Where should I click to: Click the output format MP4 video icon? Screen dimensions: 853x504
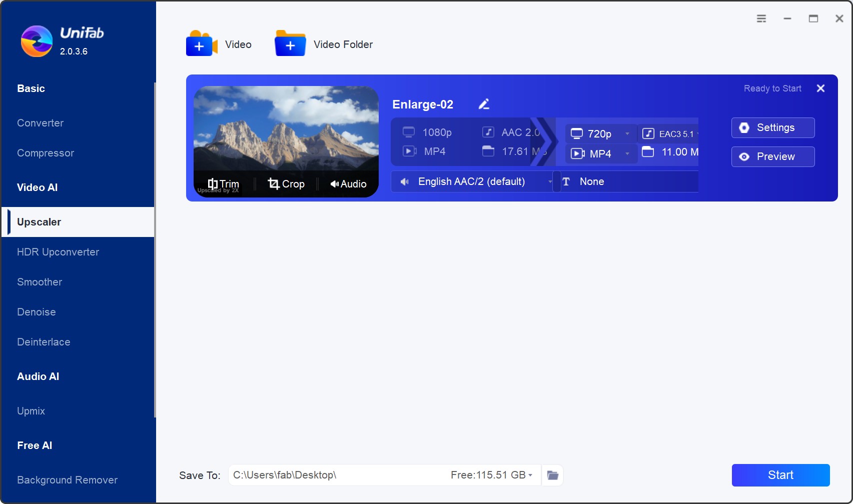click(x=578, y=153)
